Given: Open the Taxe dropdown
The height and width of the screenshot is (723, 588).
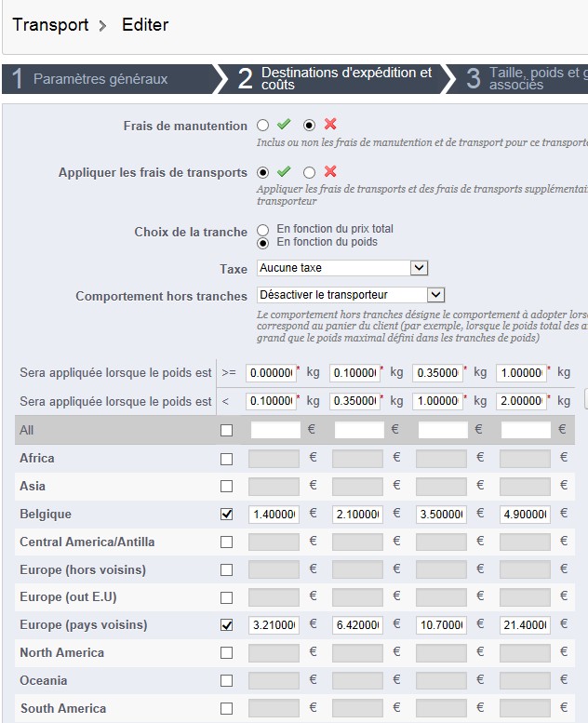Looking at the screenshot, I should coord(342,268).
